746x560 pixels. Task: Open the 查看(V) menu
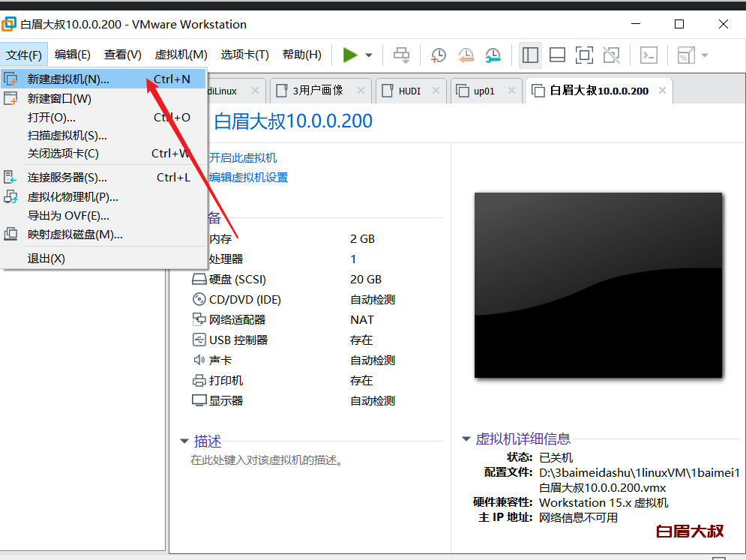(x=123, y=55)
